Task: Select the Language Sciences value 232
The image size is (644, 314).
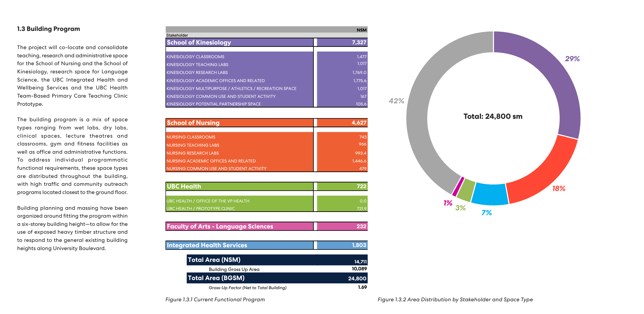Action: 361,226
